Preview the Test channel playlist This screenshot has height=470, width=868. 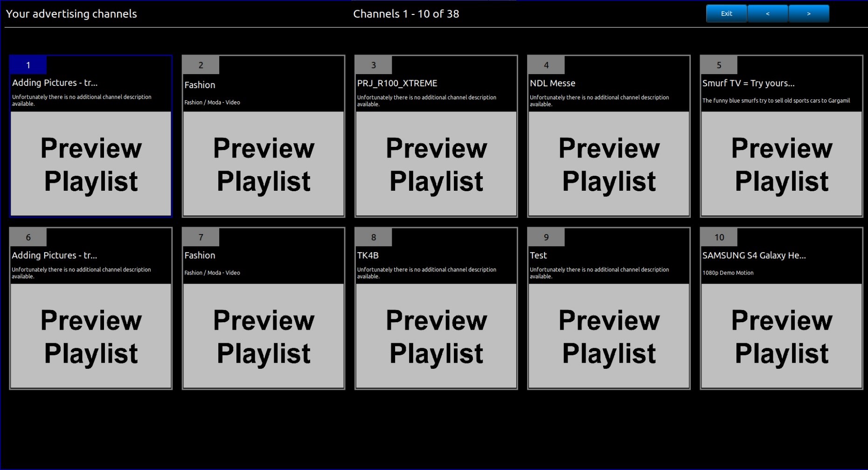point(609,336)
